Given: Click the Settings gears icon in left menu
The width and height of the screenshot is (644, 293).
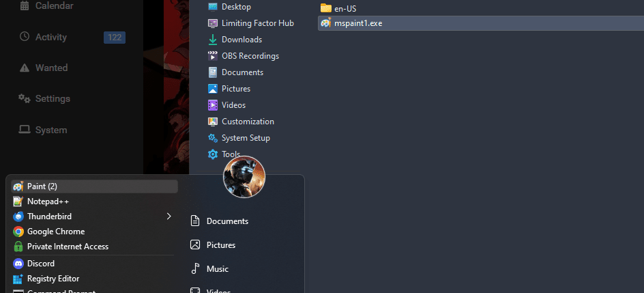Looking at the screenshot, I should 25,98.
